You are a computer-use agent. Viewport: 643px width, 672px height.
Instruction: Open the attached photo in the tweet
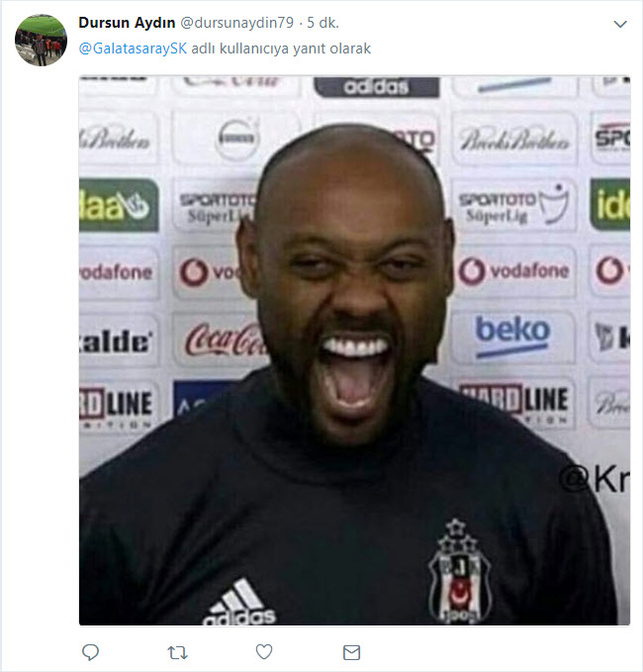354,350
